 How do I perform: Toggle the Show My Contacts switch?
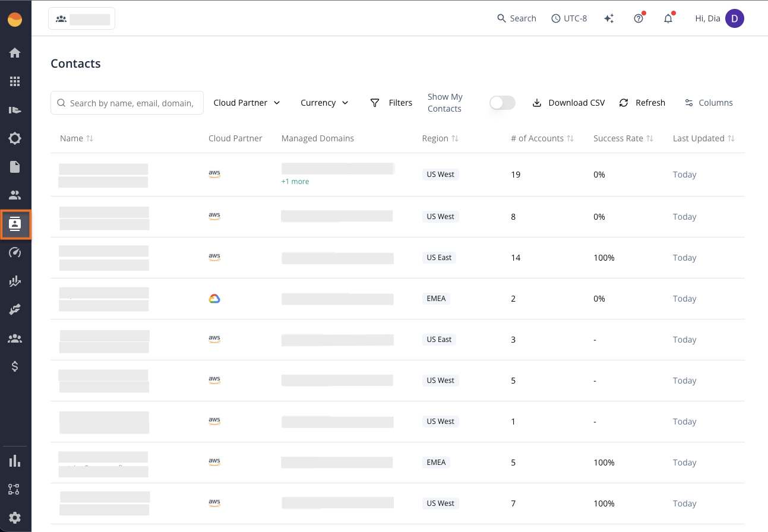tap(502, 103)
